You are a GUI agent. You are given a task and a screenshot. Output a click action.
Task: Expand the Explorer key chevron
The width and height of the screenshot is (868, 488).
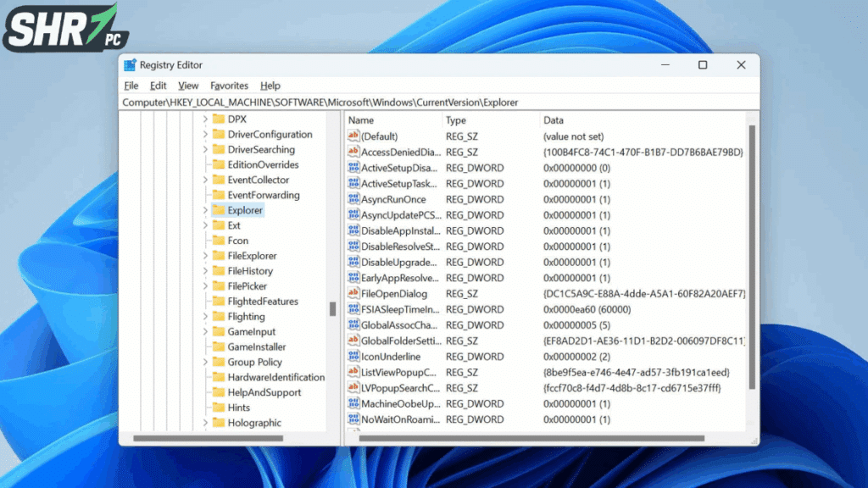[x=205, y=210]
